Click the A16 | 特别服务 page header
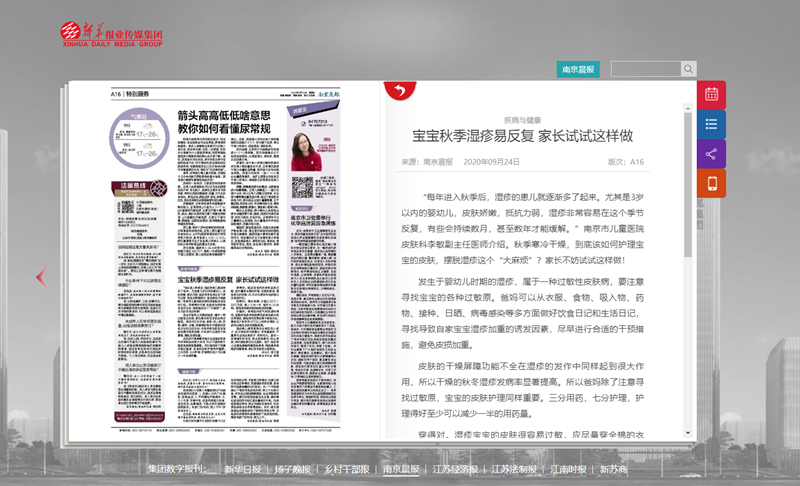The width and height of the screenshot is (800, 486). click(130, 94)
